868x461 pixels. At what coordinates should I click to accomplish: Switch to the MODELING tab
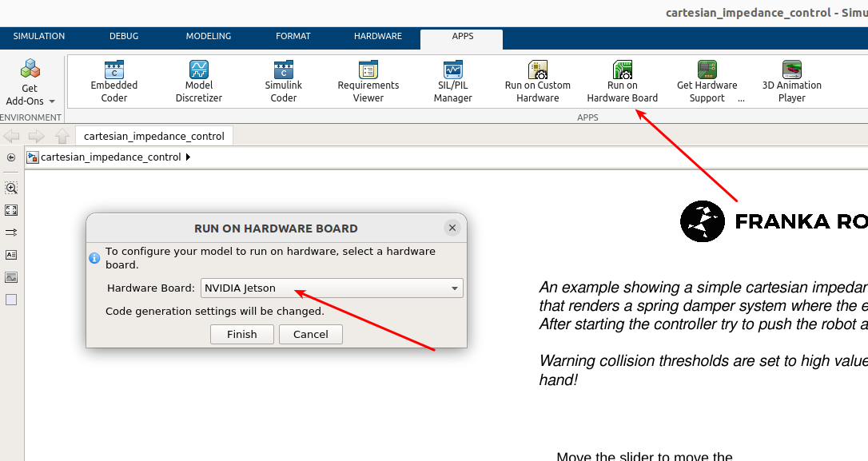click(208, 37)
